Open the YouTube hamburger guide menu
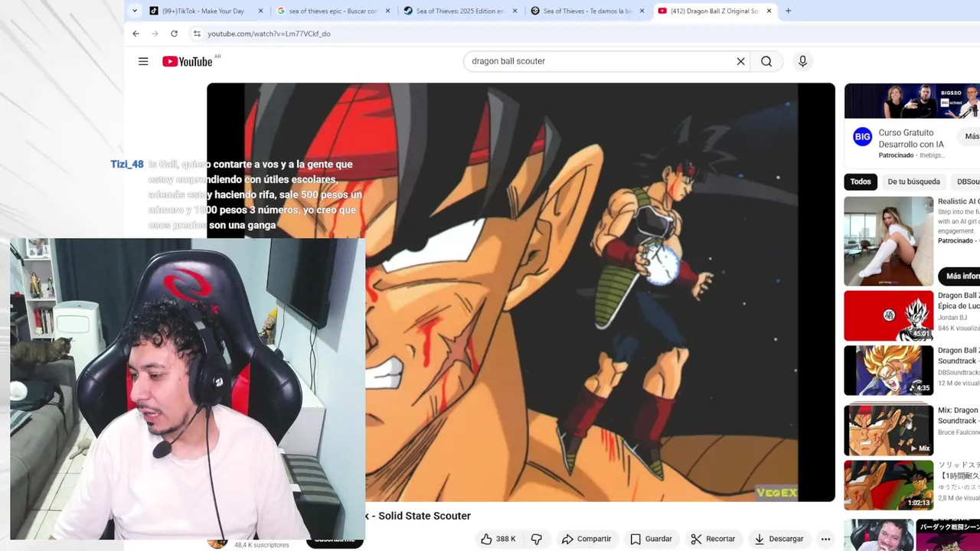980x551 pixels. coord(143,61)
